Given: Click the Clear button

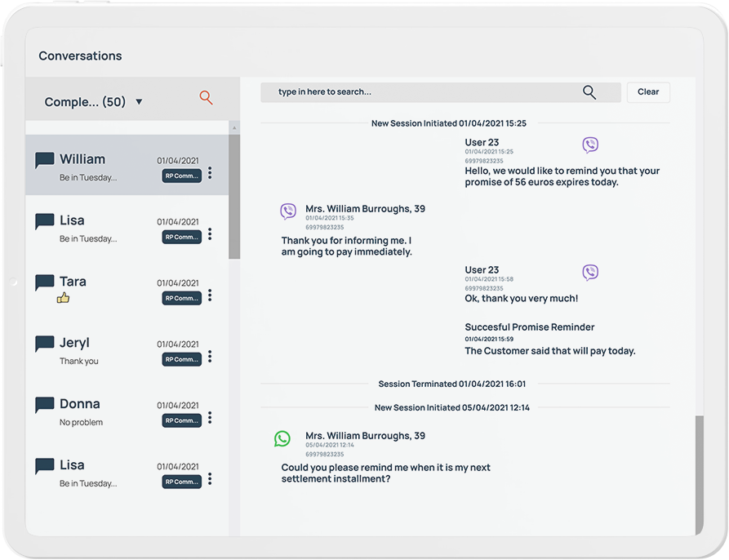Looking at the screenshot, I should pyautogui.click(x=648, y=92).
